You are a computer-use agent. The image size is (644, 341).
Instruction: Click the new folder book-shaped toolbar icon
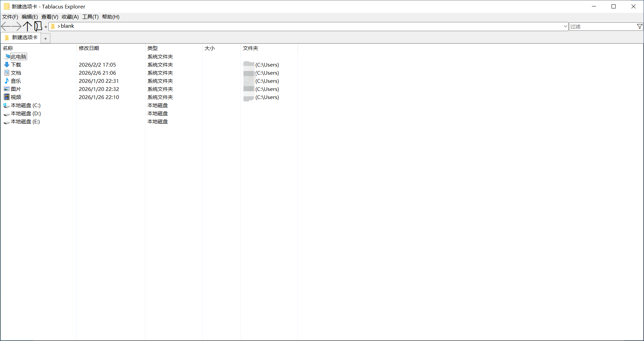click(38, 26)
